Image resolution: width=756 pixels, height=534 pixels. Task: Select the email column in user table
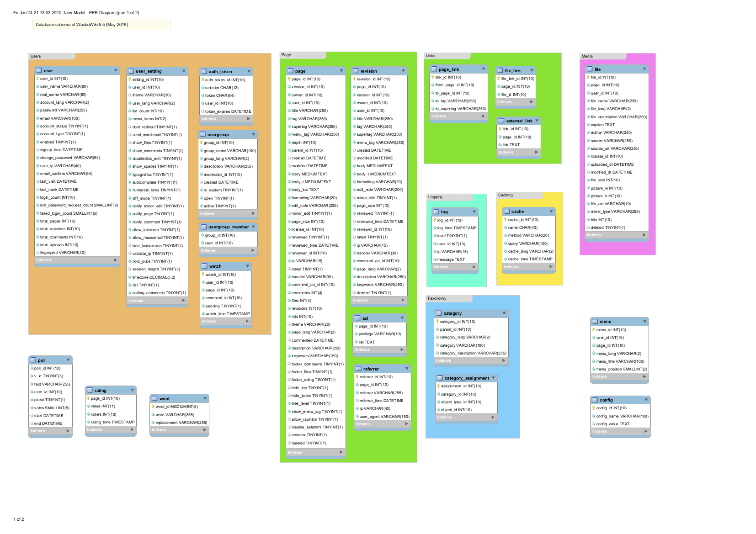59,118
